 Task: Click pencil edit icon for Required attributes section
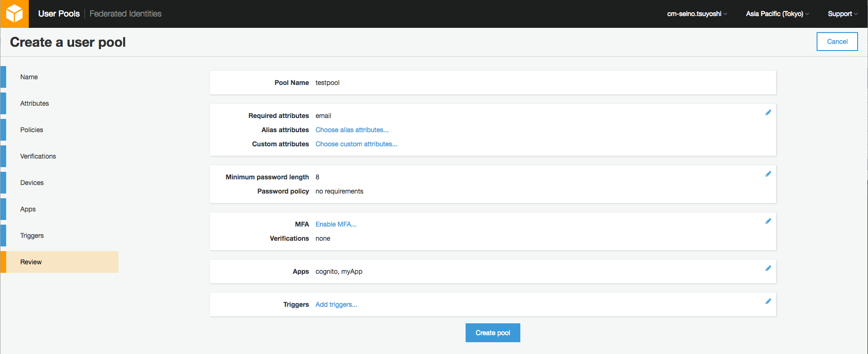[x=768, y=113]
